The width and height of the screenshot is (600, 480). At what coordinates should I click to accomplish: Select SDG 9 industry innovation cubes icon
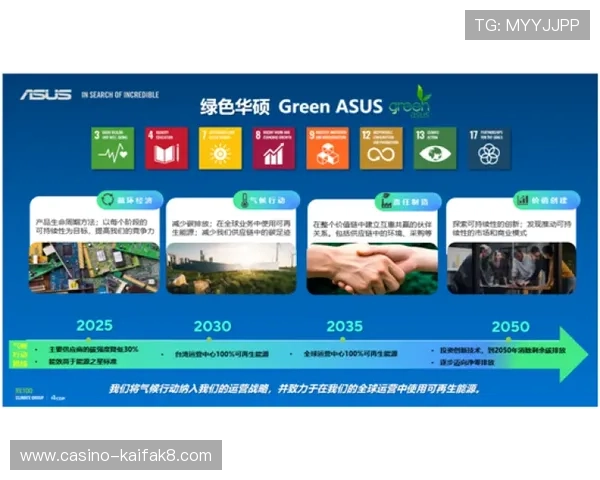click(328, 148)
